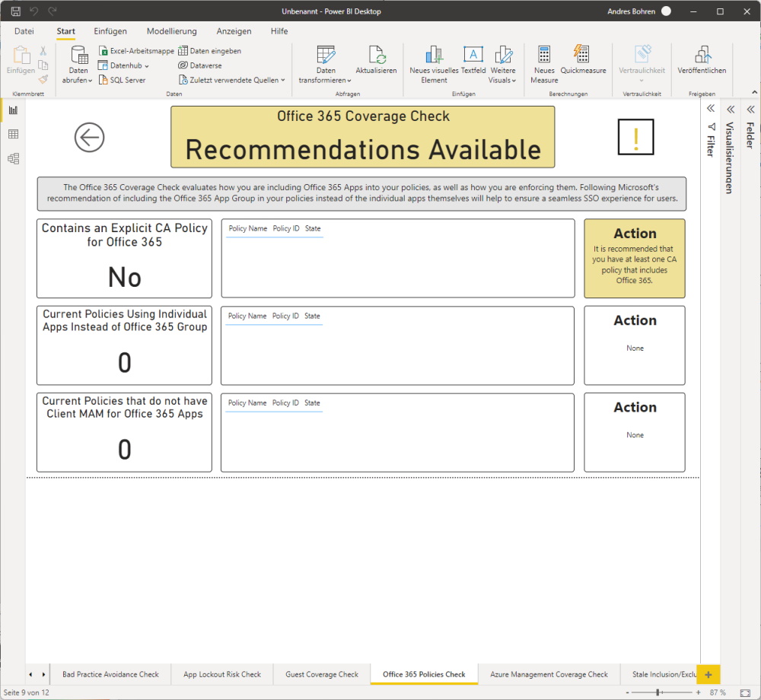Collapse the ribbon with the chevron
The width and height of the screenshot is (761, 700).
(754, 92)
